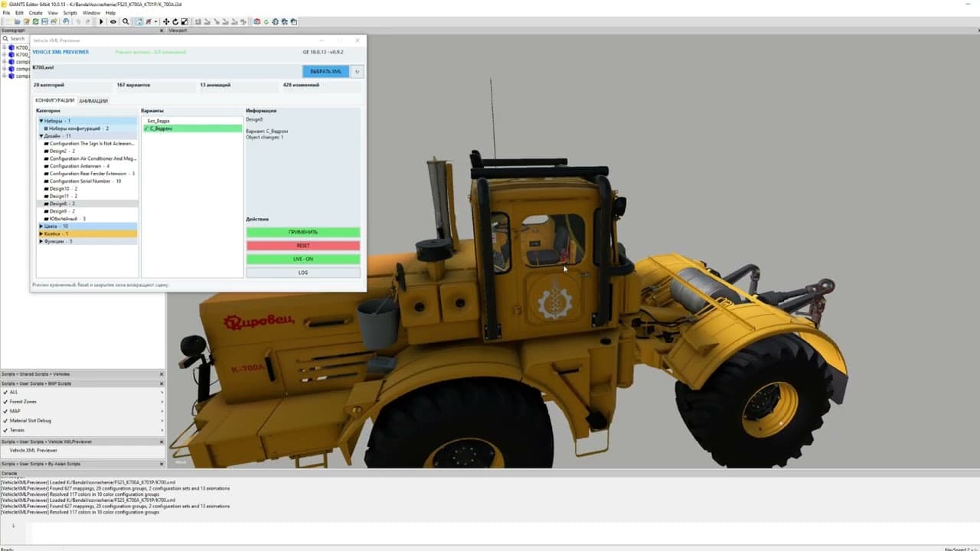Select the Scale tool icon
The width and height of the screenshot is (980, 551).
(x=185, y=21)
